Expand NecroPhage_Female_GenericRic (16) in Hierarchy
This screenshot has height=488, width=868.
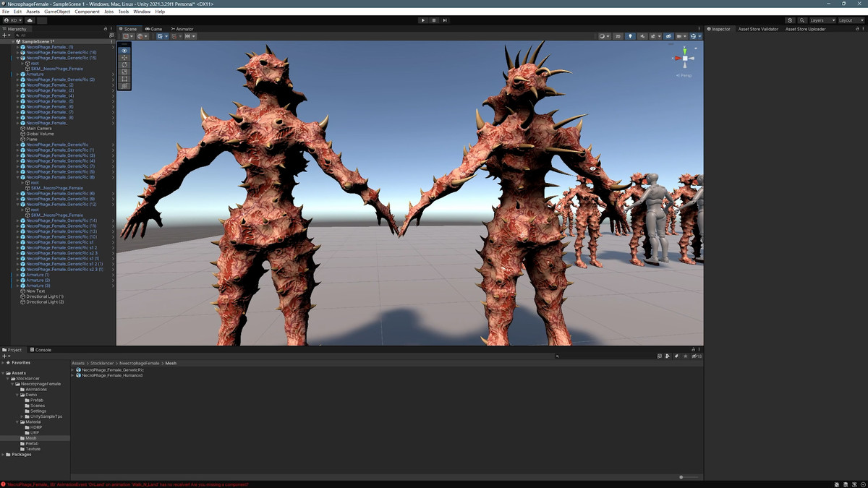pos(18,53)
